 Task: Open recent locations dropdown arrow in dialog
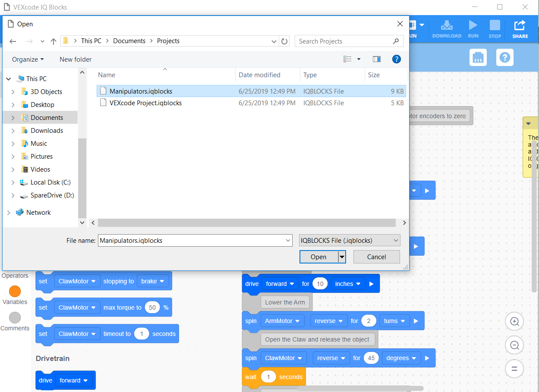(x=42, y=41)
